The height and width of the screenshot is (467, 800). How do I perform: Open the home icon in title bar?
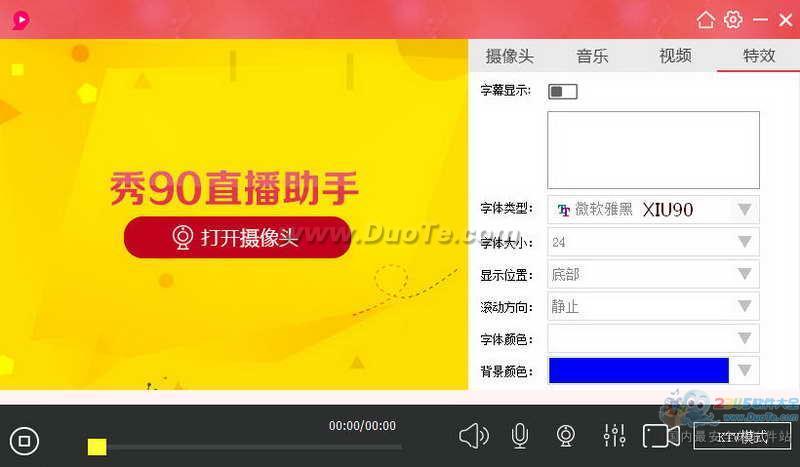point(706,19)
